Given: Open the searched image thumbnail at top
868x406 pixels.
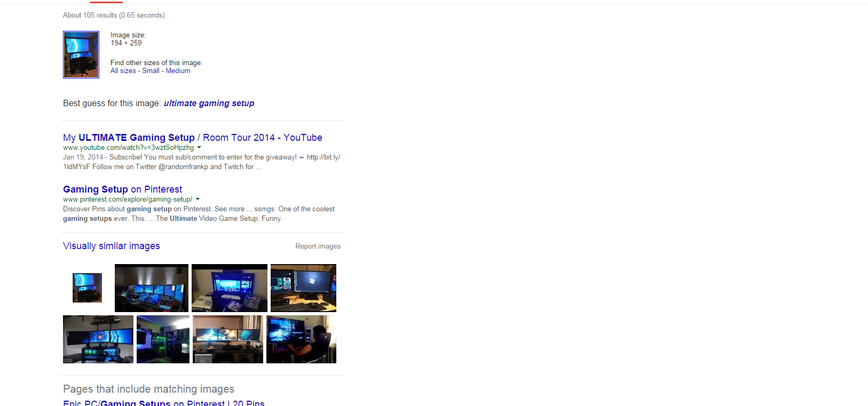Looking at the screenshot, I should (81, 54).
